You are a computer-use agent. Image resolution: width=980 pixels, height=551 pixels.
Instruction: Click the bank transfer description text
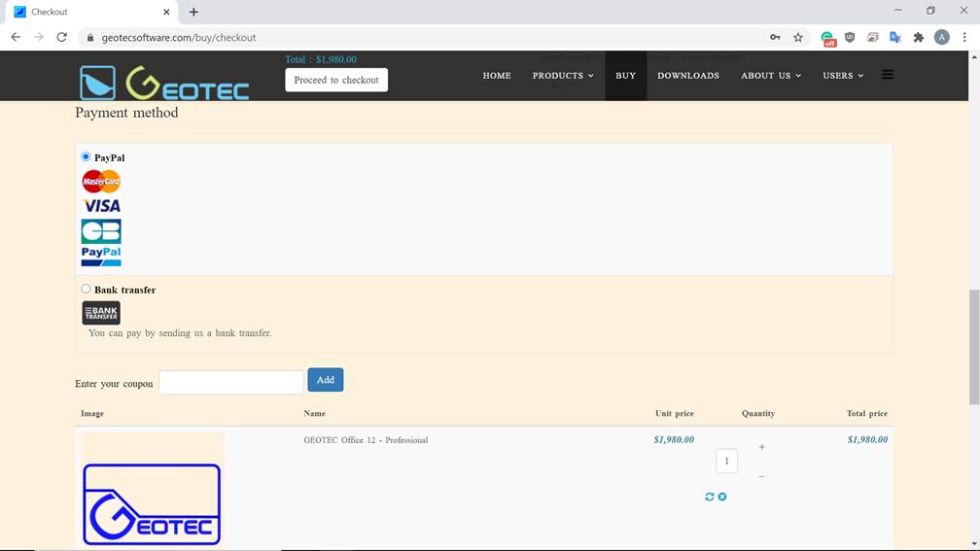(x=180, y=333)
